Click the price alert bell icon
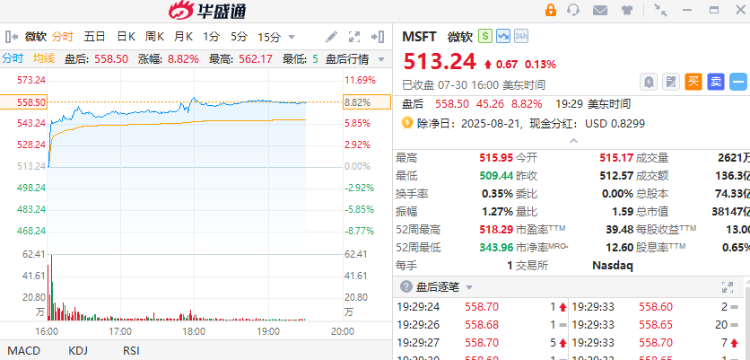 point(649,82)
